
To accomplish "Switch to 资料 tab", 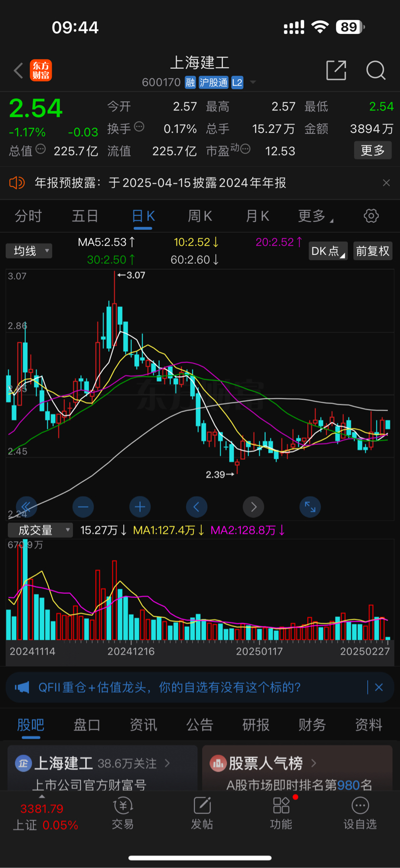I will click(x=368, y=725).
